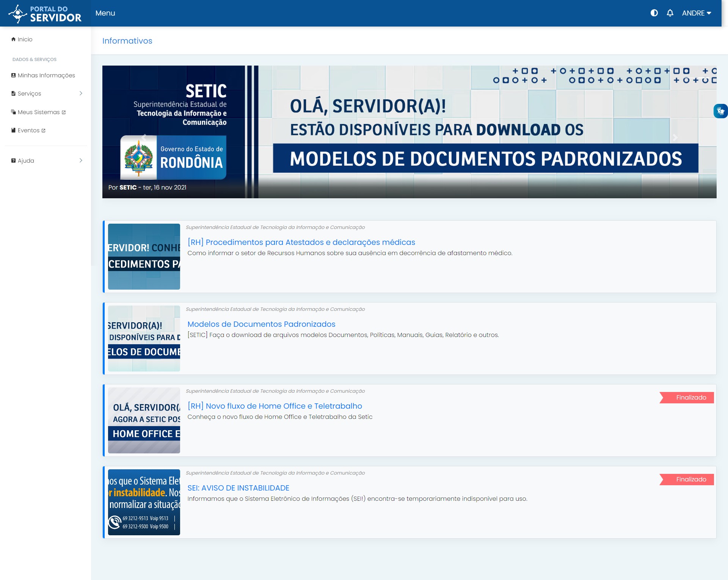Viewport: 728px width, 580px height.
Task: Click Finalizado badge on SEI aviso card
Action: [687, 480]
